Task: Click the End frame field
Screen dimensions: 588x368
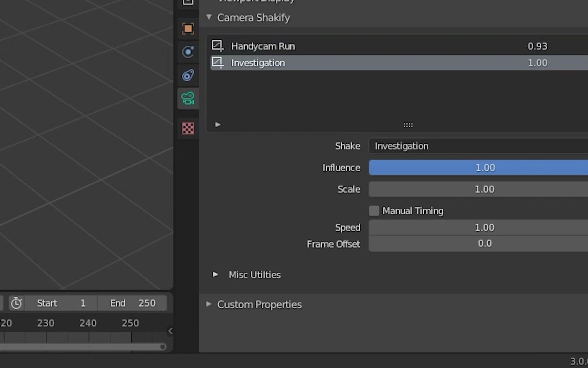Action: pyautogui.click(x=132, y=303)
